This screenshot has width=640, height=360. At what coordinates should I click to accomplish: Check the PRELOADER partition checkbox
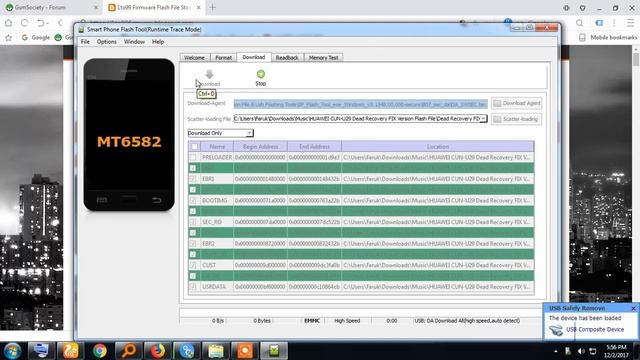193,157
